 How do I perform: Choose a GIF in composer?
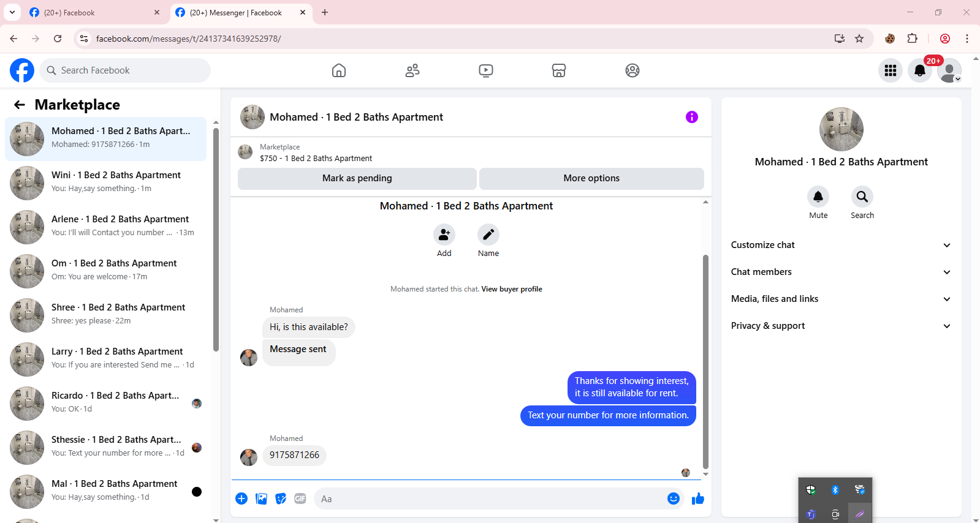pos(300,499)
